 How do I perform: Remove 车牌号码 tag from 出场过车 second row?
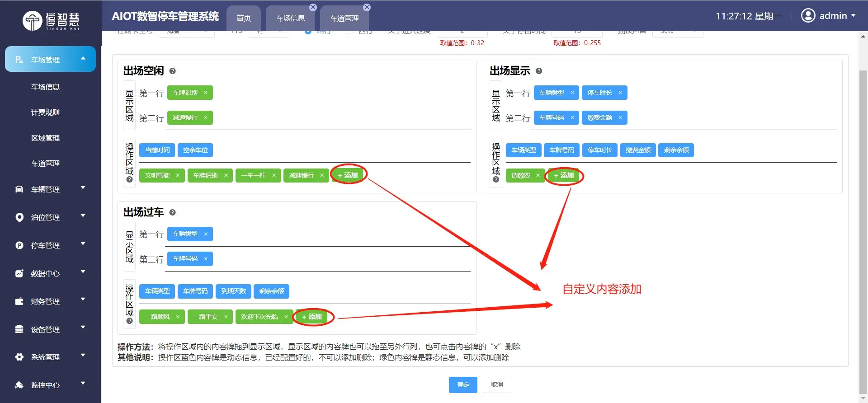coord(206,259)
